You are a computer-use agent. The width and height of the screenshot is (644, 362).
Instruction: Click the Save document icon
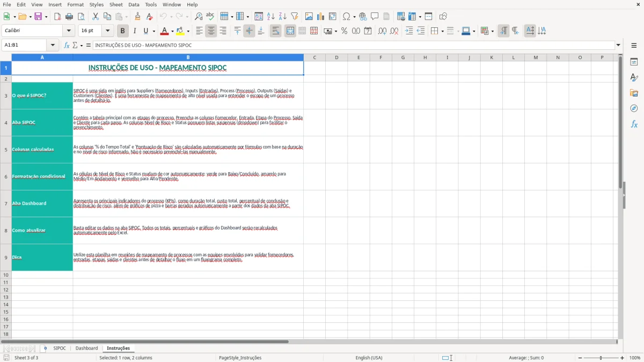(38, 17)
